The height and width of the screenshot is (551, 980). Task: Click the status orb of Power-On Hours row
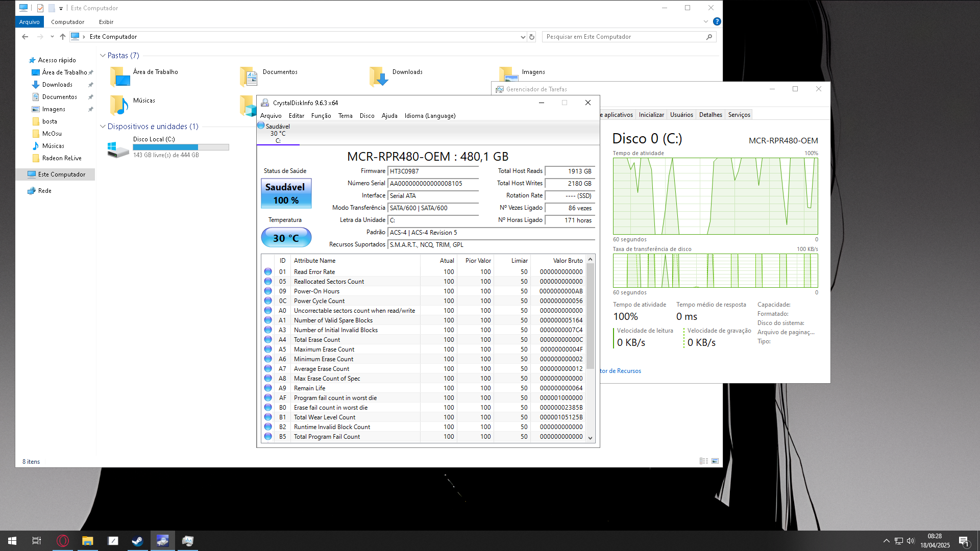pyautogui.click(x=268, y=291)
